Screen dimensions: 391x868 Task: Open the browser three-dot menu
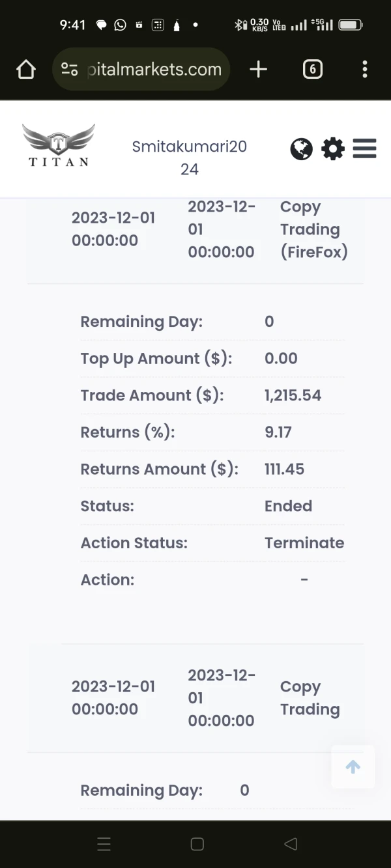click(x=365, y=69)
